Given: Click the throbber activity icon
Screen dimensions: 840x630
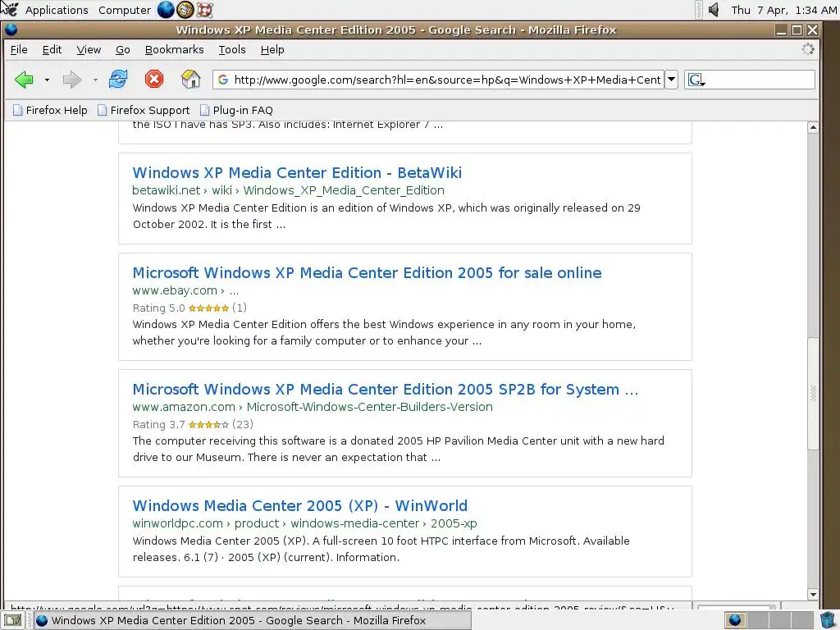Looking at the screenshot, I should (808, 49).
